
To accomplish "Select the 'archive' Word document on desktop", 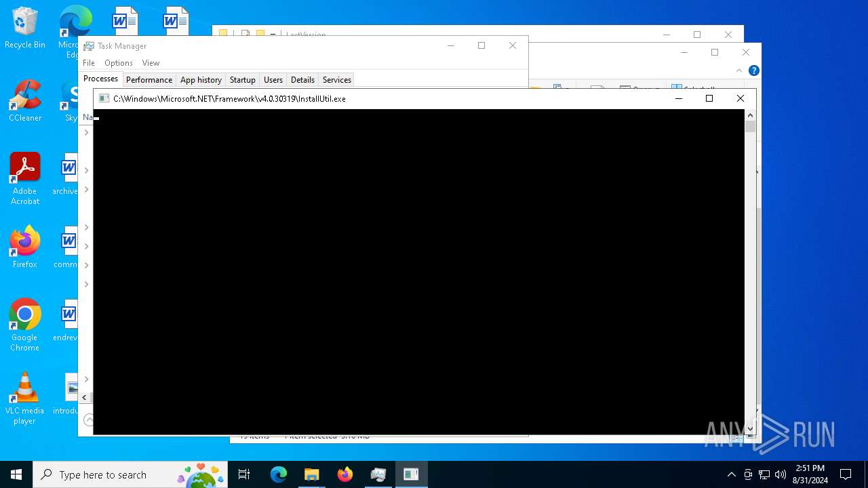I will 66,174.
